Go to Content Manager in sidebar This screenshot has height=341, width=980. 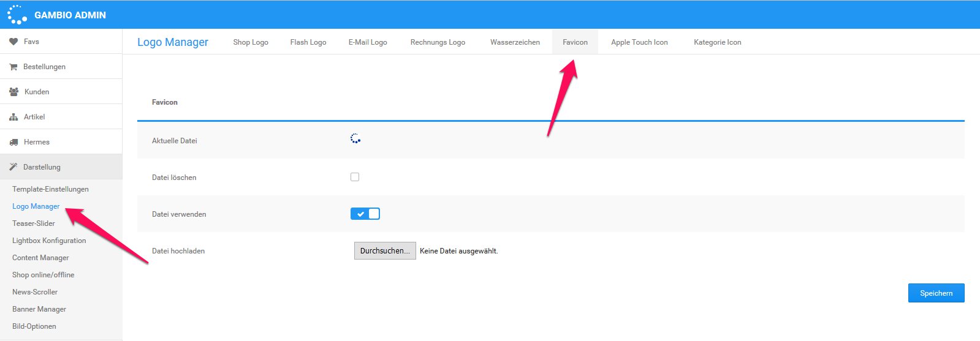[40, 258]
